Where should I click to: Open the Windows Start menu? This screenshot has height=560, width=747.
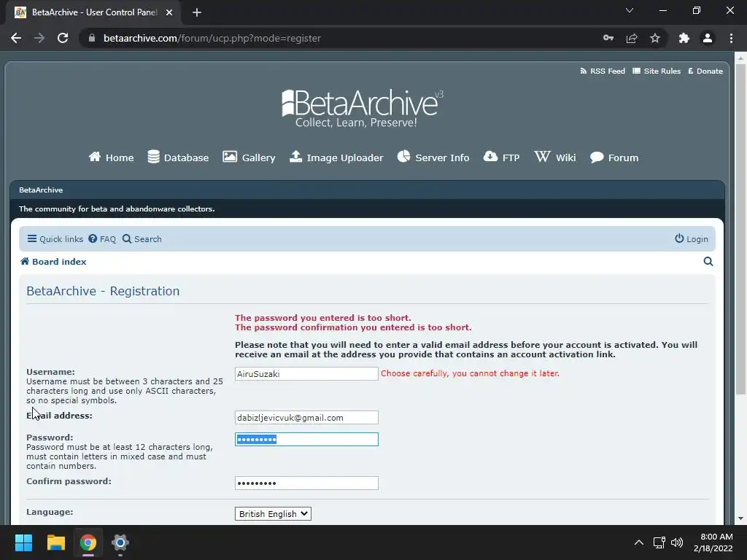coord(23,542)
